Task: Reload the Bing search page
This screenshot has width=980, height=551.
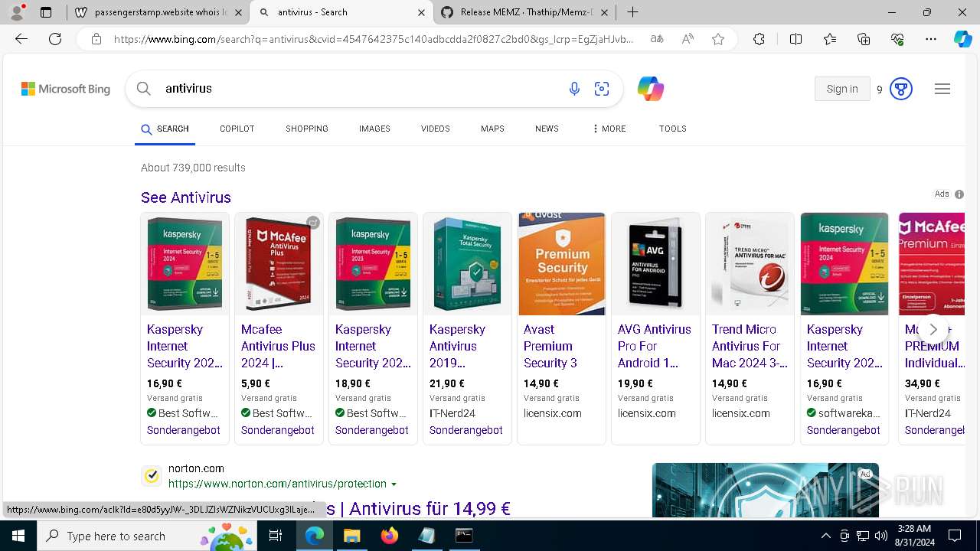Action: (55, 39)
